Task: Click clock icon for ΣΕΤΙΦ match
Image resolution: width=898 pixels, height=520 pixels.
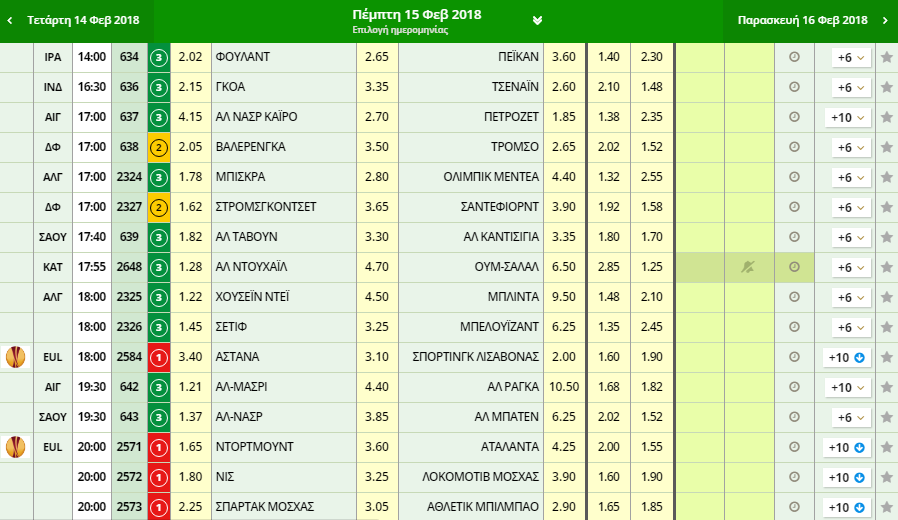Action: coord(795,328)
